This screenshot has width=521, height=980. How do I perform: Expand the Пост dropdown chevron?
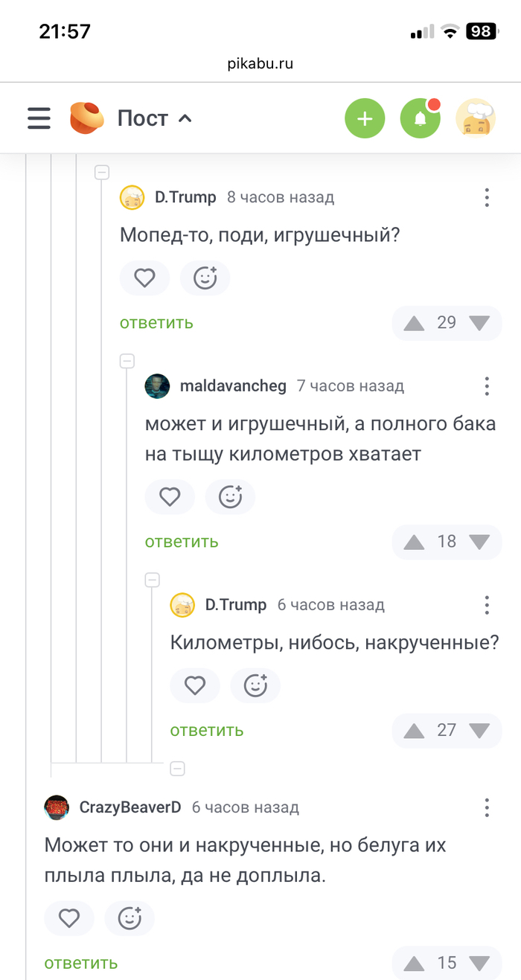[x=185, y=118]
